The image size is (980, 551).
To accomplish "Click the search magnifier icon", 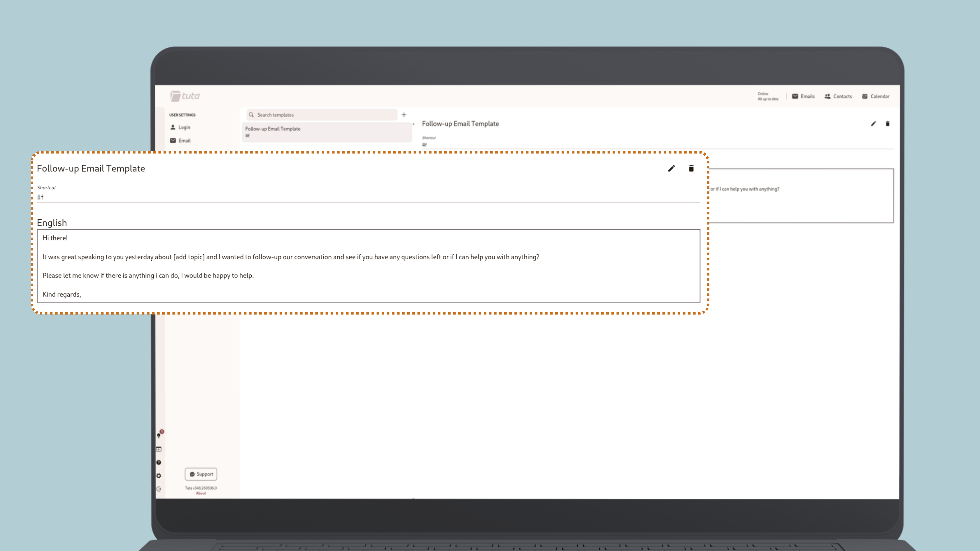I will pos(251,115).
